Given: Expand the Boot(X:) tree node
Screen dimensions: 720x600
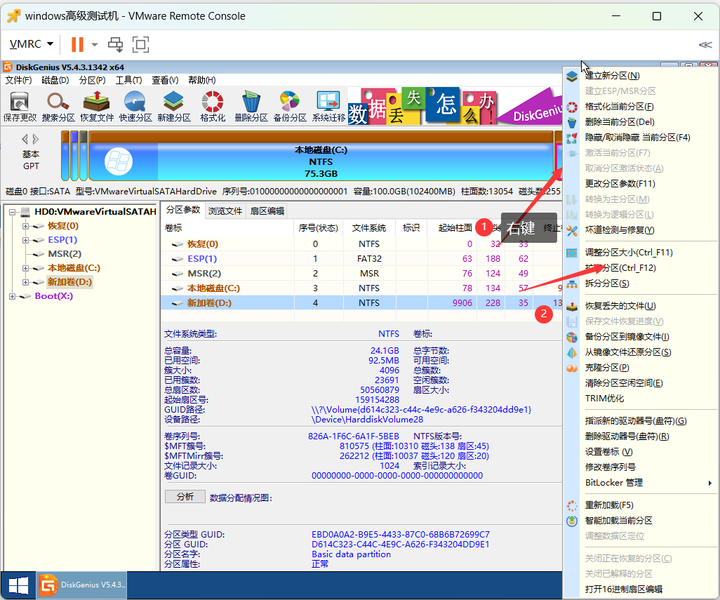Looking at the screenshot, I should click(12, 296).
